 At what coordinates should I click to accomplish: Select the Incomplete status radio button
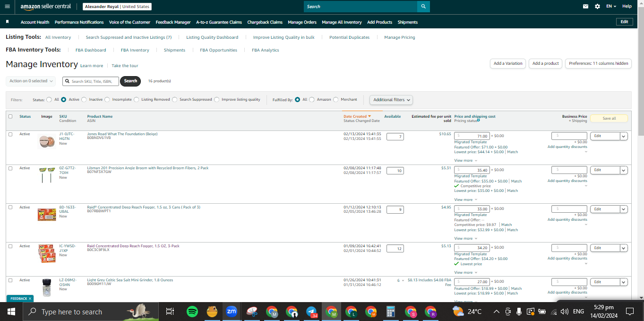(x=107, y=100)
